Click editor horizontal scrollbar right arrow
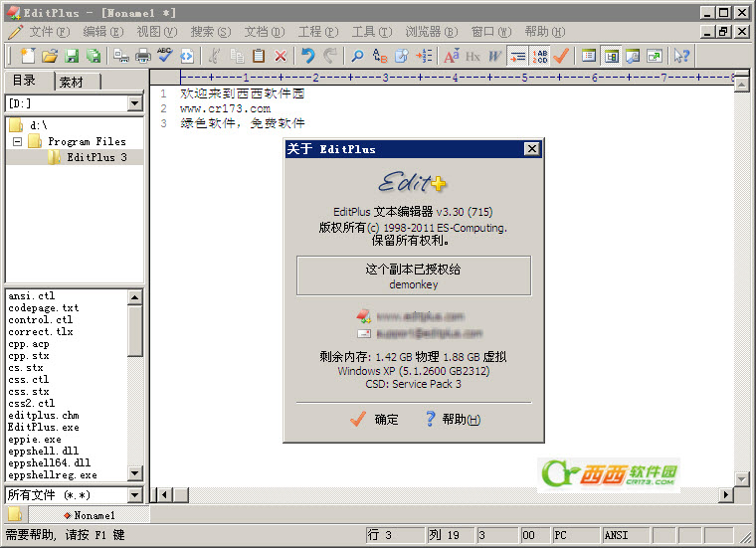 click(x=725, y=494)
